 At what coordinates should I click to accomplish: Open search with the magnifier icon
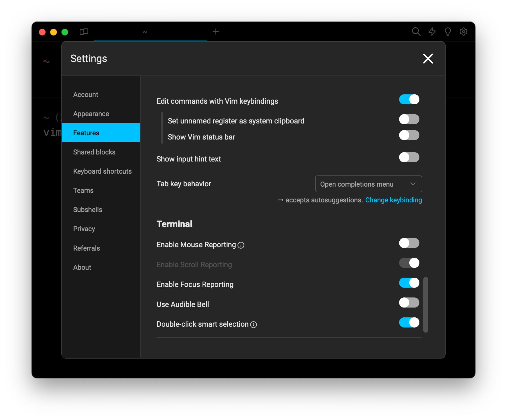point(416,32)
